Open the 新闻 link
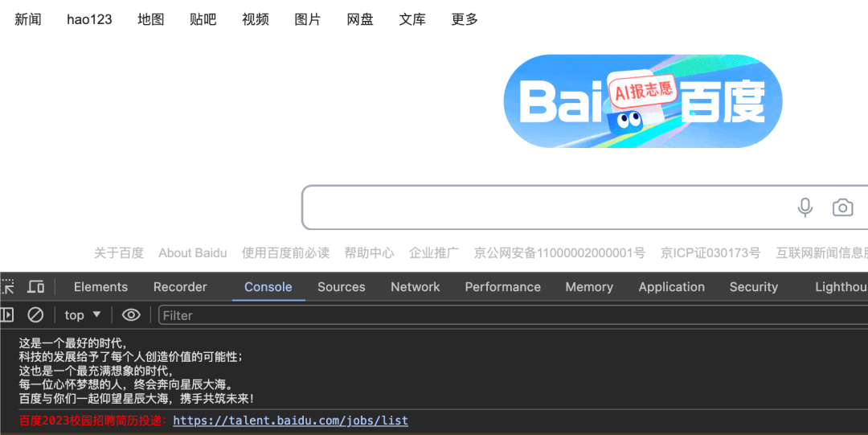 (x=27, y=19)
